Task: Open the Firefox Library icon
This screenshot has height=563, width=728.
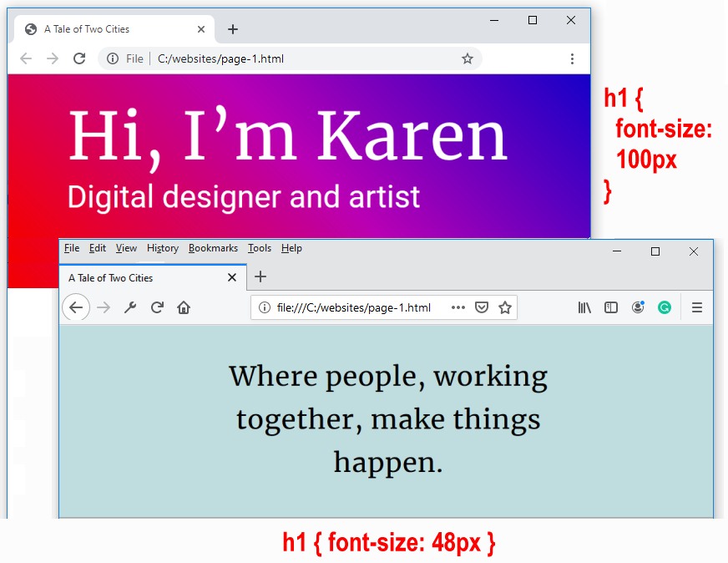Action: pyautogui.click(x=584, y=307)
